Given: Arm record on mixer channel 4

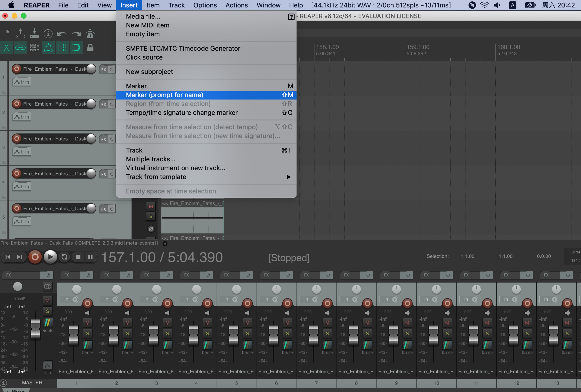Looking at the screenshot, I should tap(207, 303).
